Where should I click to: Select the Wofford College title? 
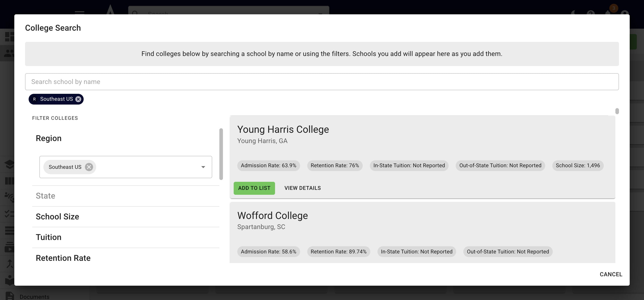click(273, 215)
